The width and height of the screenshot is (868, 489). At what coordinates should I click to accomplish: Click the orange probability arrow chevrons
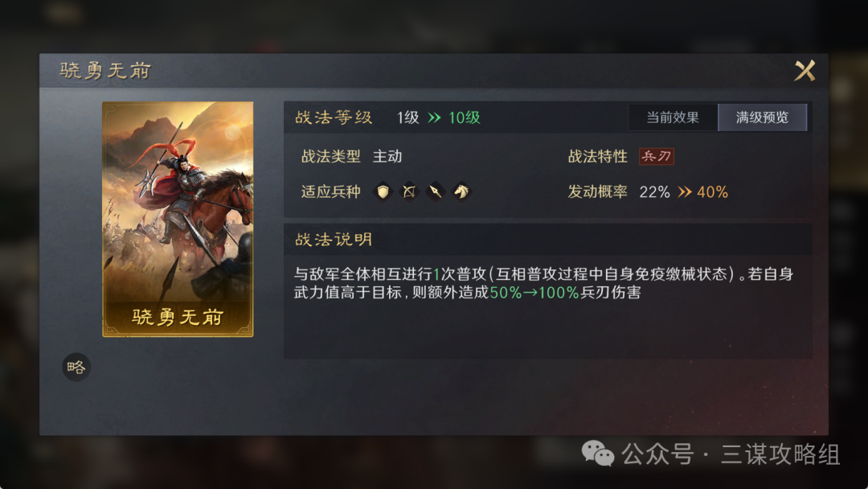(685, 192)
